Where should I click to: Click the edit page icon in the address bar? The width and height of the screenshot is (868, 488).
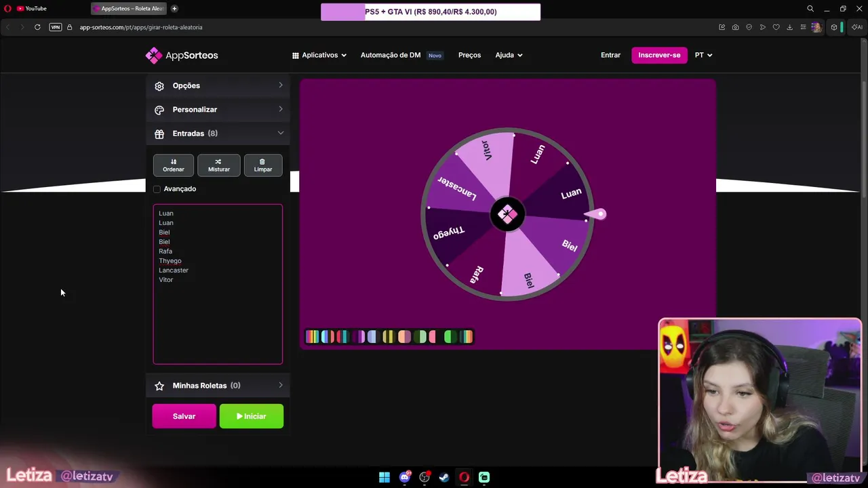(722, 27)
